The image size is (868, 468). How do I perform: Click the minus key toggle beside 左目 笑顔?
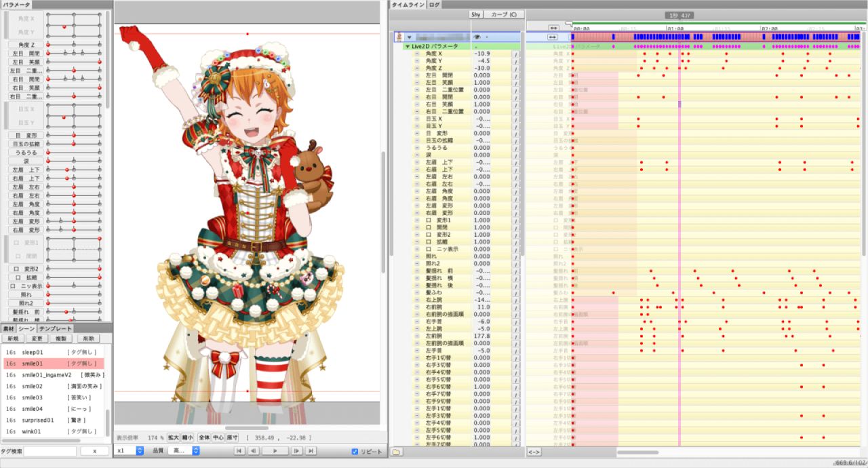(417, 83)
